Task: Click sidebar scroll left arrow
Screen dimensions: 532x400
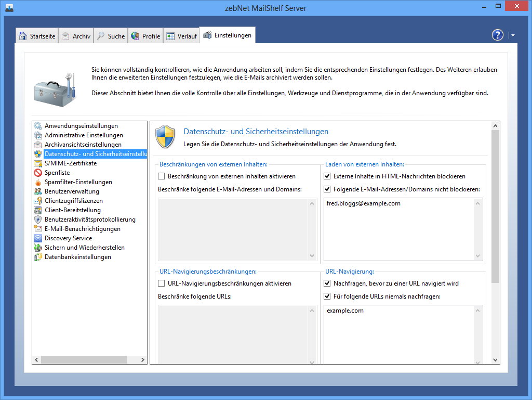Action: tap(37, 359)
